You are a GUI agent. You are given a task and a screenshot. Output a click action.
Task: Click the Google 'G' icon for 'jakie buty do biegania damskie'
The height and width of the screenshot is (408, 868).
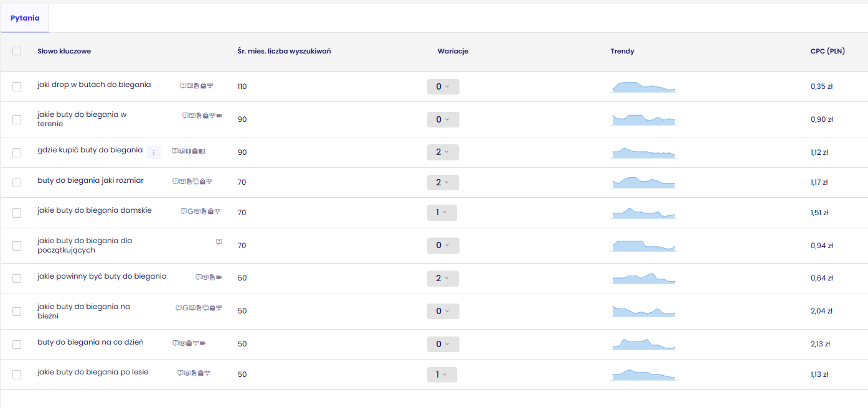pyautogui.click(x=190, y=211)
